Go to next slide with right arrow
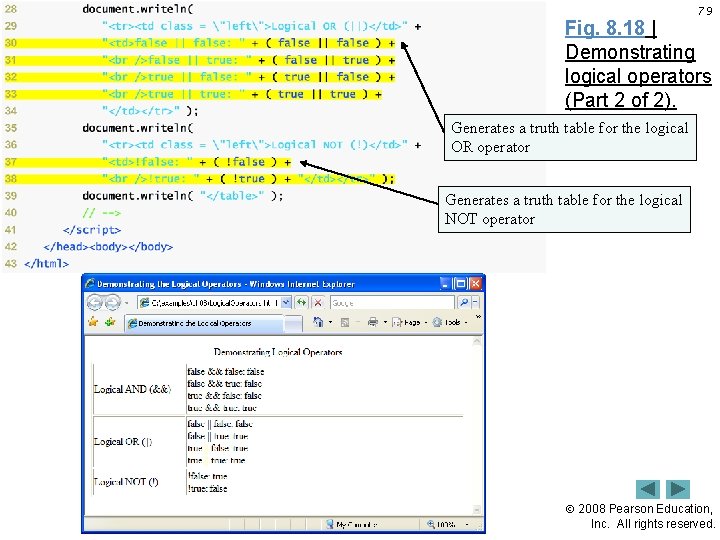Screen dimensions: 720x540 coord(678,489)
